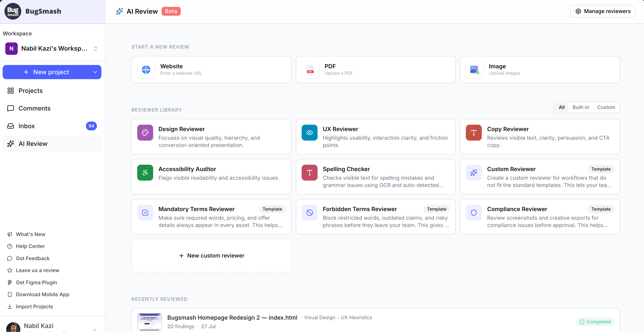Click the PDF file icon

pos(310,70)
